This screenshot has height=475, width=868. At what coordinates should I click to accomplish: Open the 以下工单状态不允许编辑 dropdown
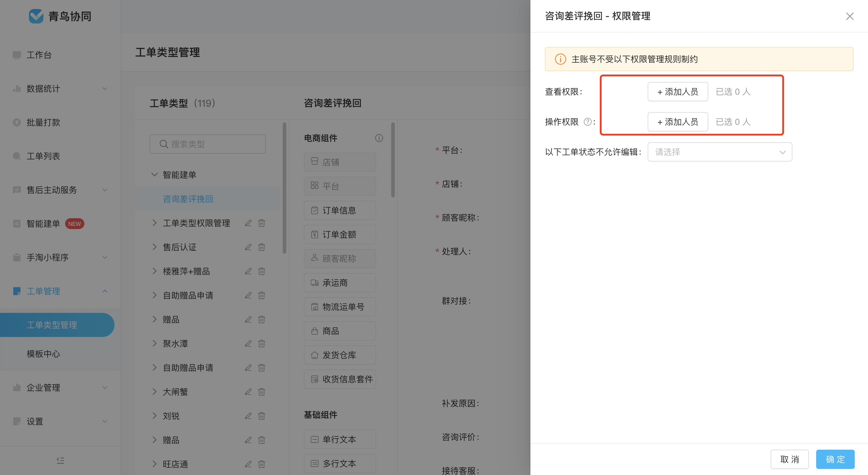pyautogui.click(x=720, y=152)
